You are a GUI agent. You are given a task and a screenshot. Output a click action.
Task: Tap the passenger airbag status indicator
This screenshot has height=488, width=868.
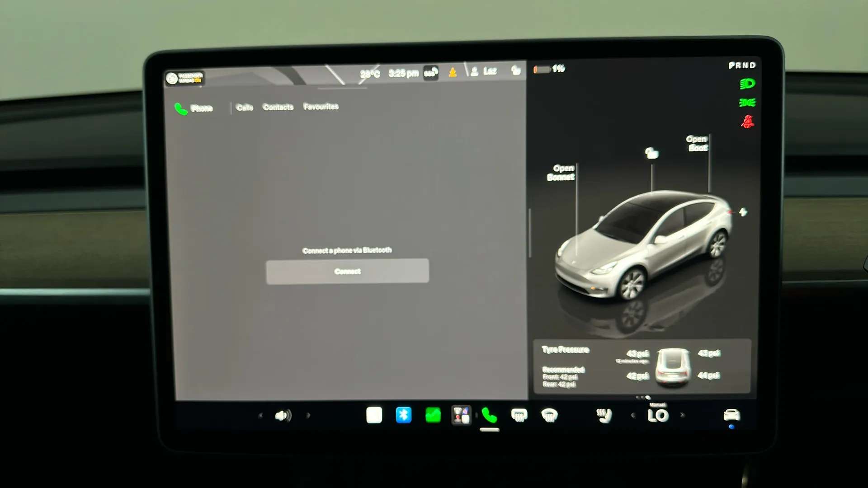click(185, 78)
